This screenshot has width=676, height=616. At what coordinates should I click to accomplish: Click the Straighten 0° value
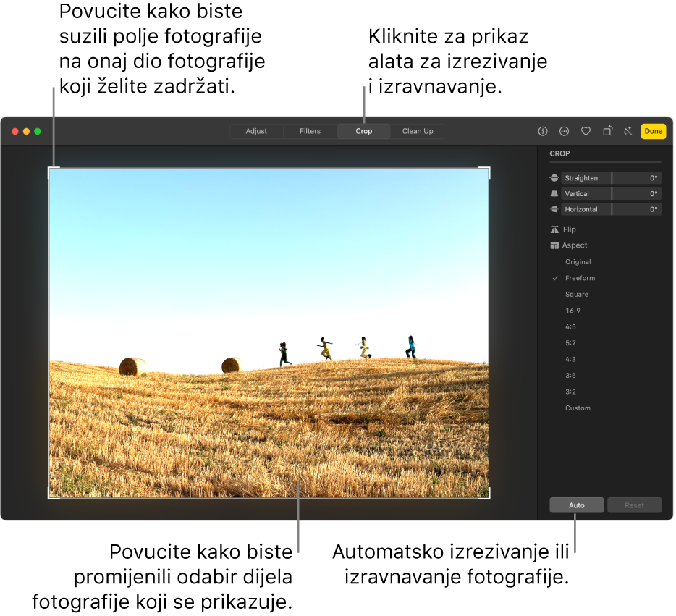click(x=654, y=178)
